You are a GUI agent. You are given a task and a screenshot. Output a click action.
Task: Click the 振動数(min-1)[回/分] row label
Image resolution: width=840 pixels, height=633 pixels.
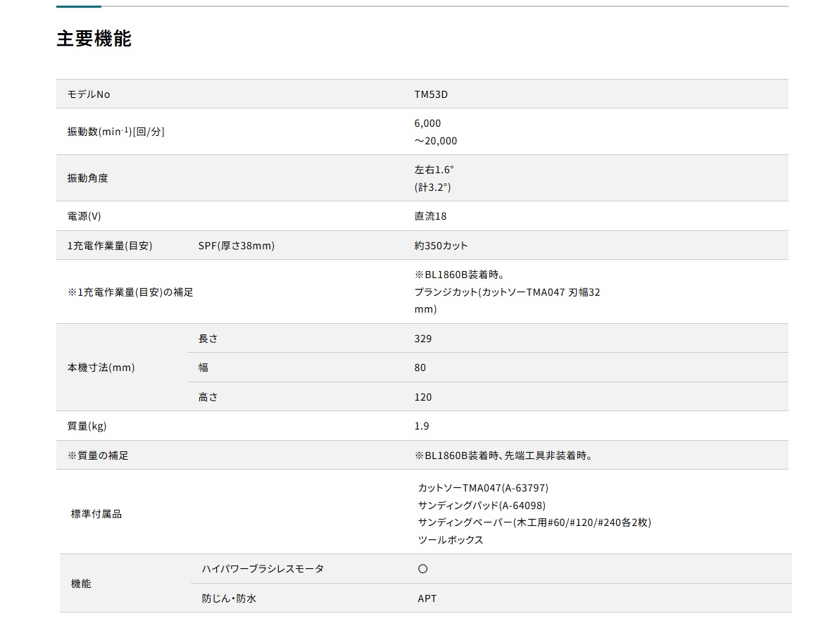(115, 132)
